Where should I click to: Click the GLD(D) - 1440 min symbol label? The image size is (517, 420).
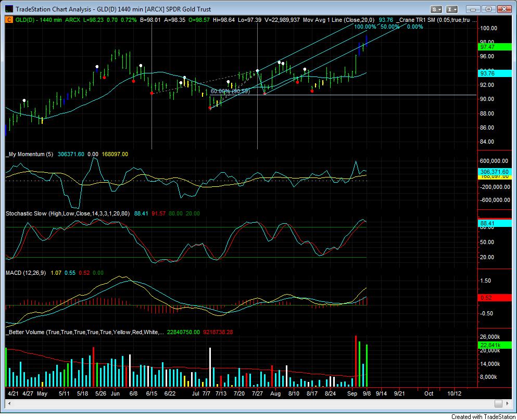tap(39, 20)
